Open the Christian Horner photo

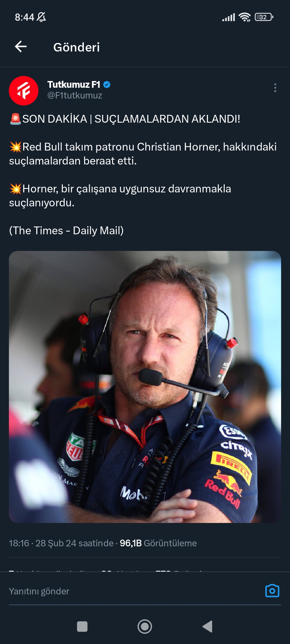[x=145, y=387]
